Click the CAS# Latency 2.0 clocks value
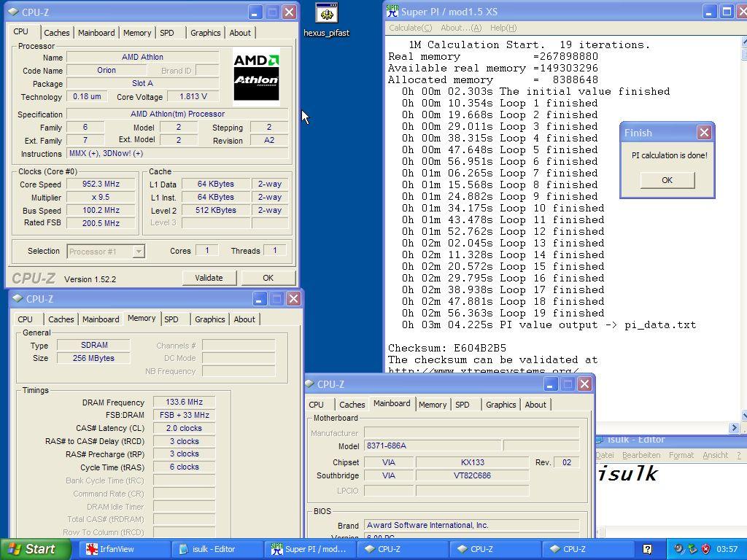 [x=185, y=428]
